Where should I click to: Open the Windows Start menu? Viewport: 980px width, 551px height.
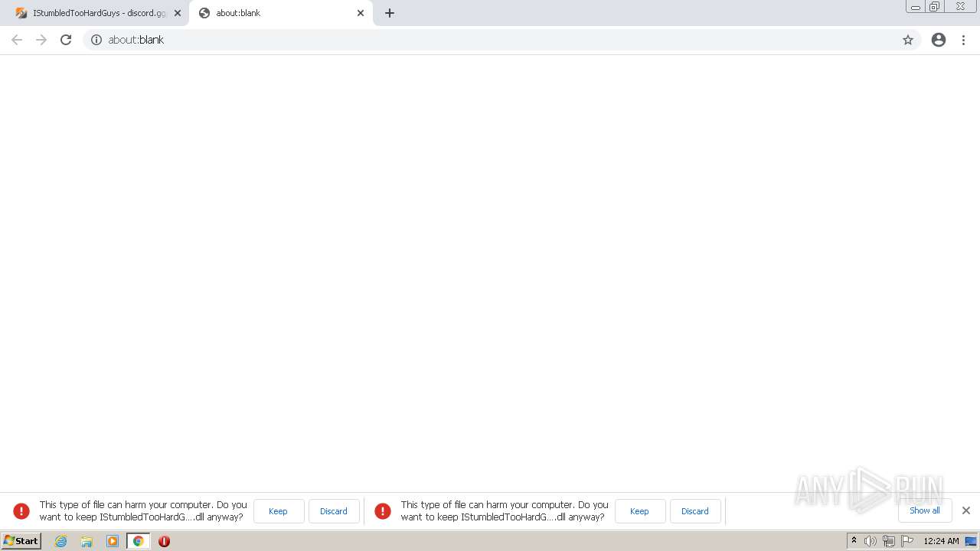click(21, 541)
